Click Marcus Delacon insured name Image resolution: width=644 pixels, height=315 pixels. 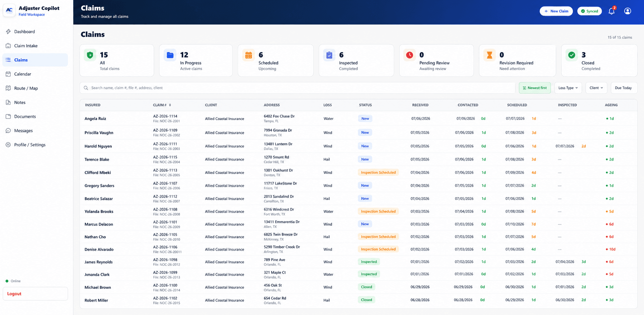[99, 224]
